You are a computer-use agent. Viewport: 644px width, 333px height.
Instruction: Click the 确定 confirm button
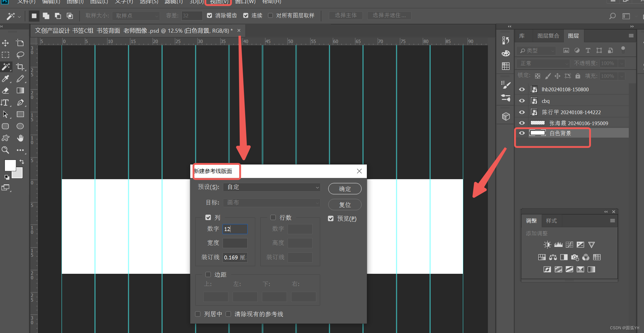(345, 189)
